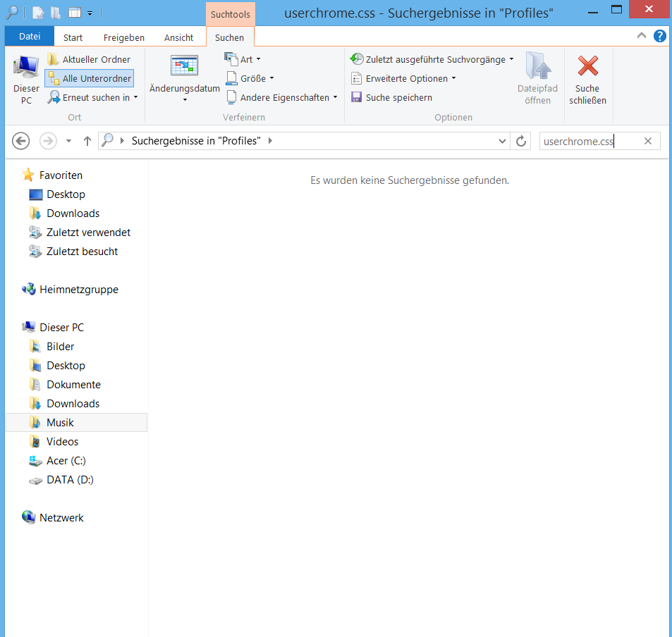The image size is (672, 637).
Task: Open Größe filter dropdown
Action: click(x=250, y=78)
